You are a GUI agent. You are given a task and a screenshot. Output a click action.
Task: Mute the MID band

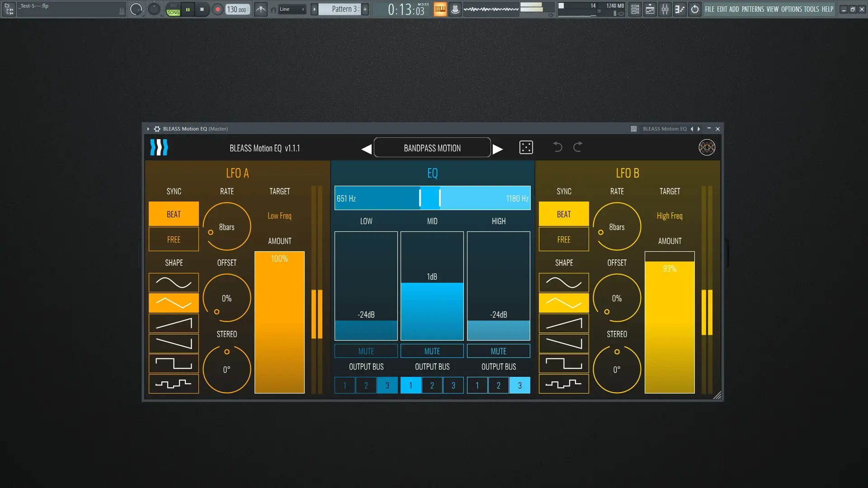click(432, 351)
